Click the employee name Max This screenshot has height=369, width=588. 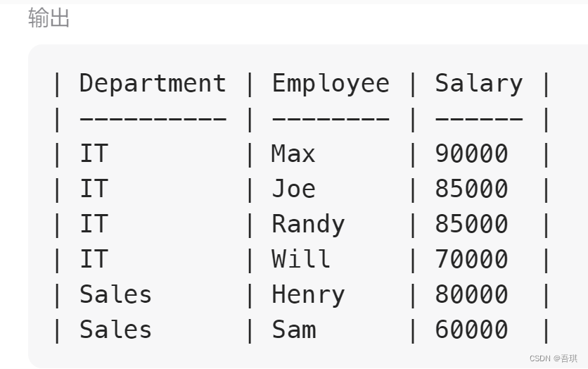coord(293,154)
